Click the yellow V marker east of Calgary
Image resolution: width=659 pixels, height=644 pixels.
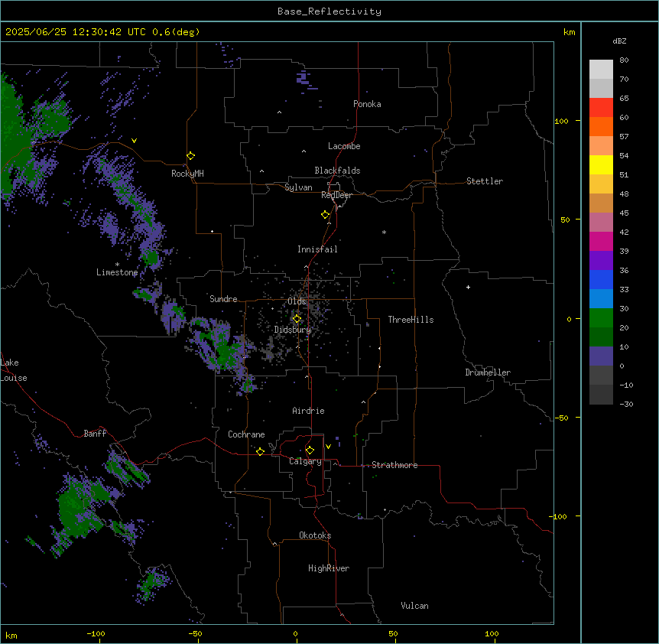pos(328,447)
